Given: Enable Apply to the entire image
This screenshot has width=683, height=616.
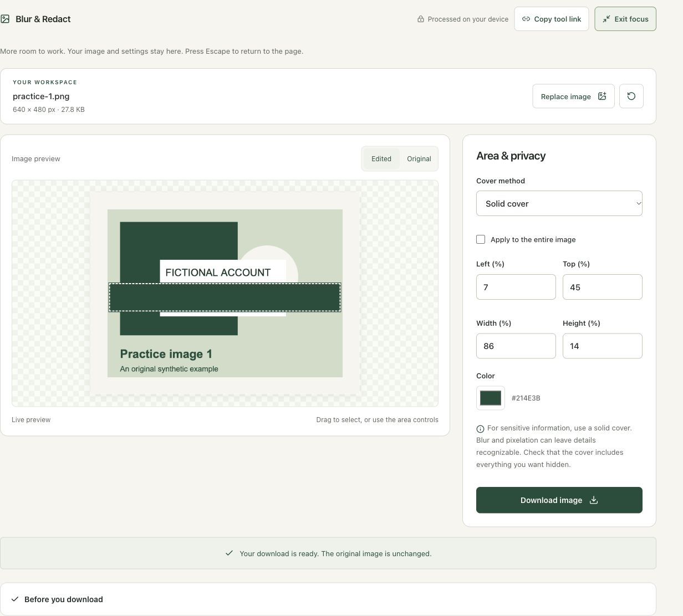Looking at the screenshot, I should (481, 239).
